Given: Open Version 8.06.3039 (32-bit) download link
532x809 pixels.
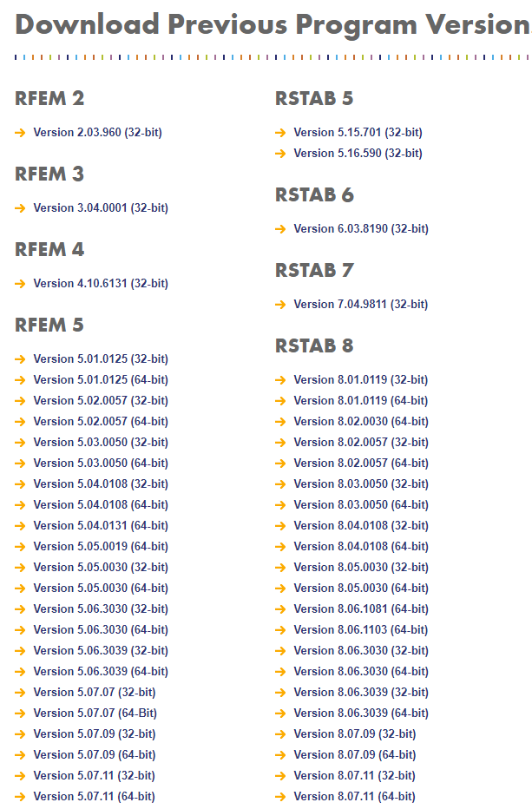Looking at the screenshot, I should [361, 692].
